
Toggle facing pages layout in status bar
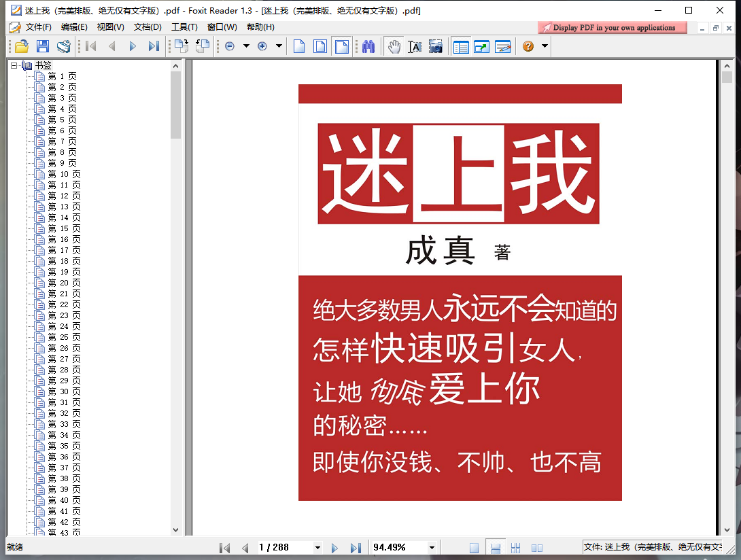point(536,548)
